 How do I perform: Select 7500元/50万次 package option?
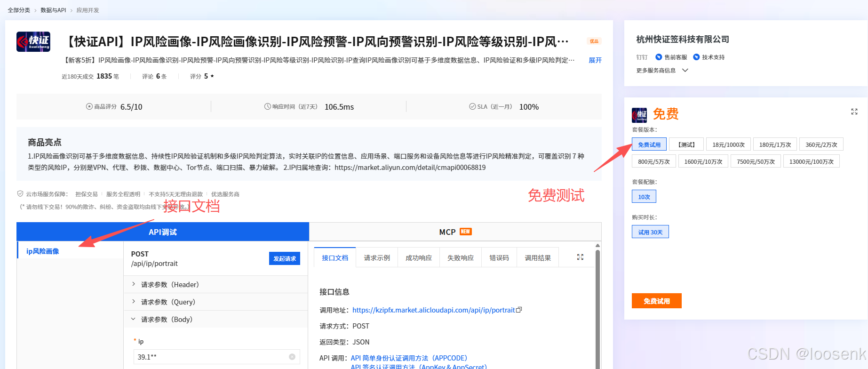(756, 161)
